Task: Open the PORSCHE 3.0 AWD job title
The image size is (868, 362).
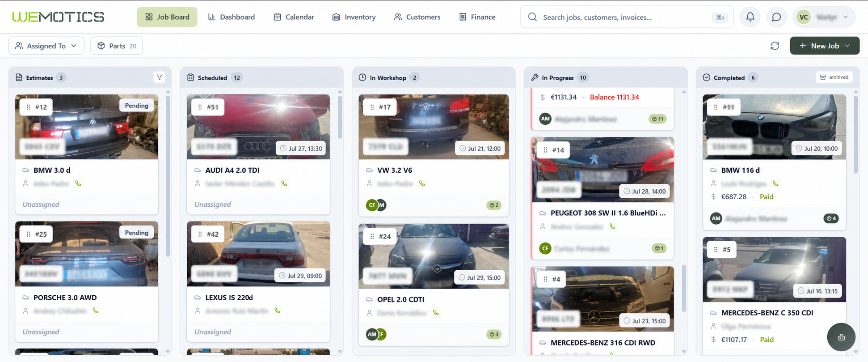Action: pyautogui.click(x=65, y=298)
